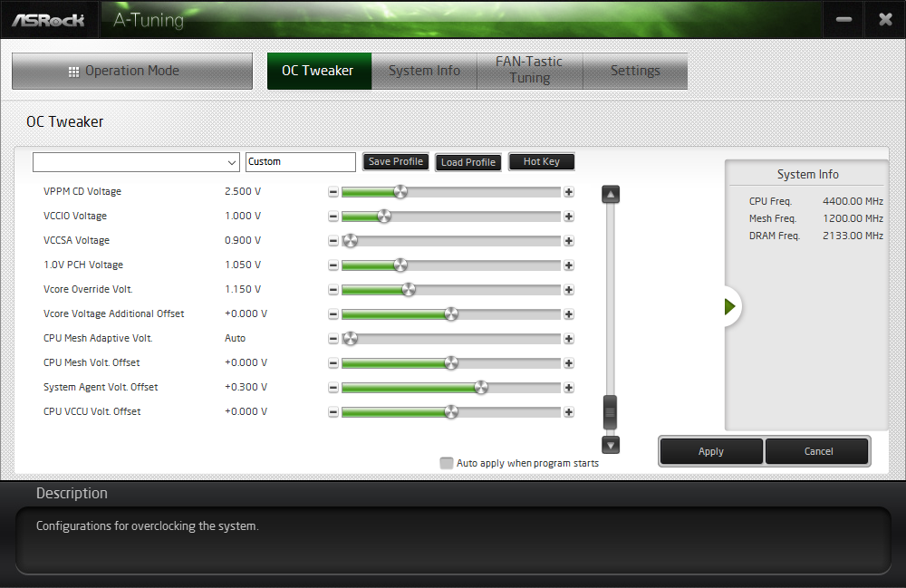This screenshot has width=906, height=588.
Task: Click the Vcore Override Volt. 1.150 V value
Action: (243, 289)
